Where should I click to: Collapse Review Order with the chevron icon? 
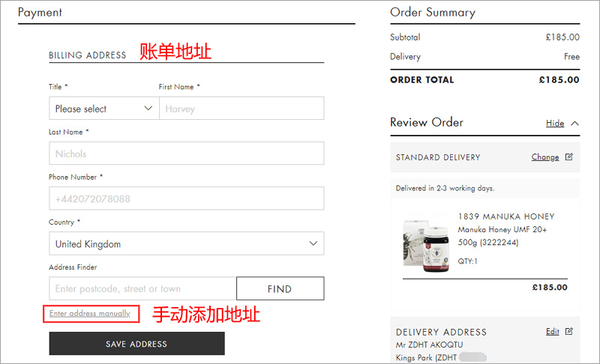574,124
